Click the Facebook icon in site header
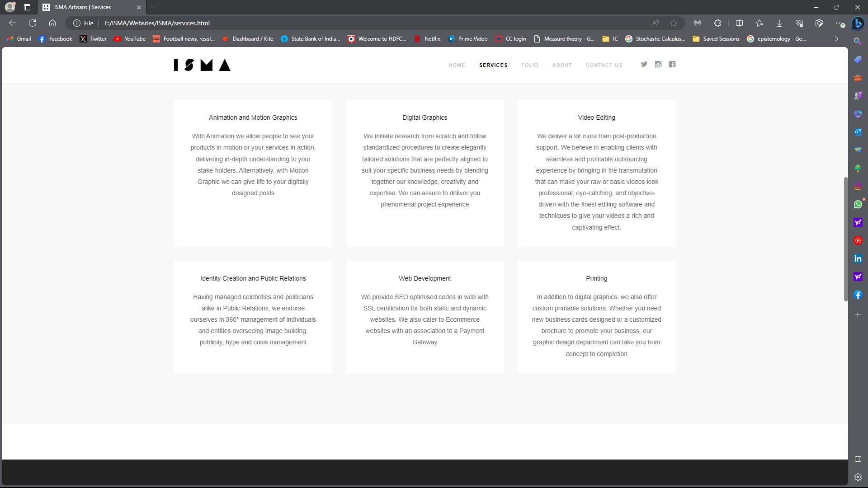 point(672,64)
